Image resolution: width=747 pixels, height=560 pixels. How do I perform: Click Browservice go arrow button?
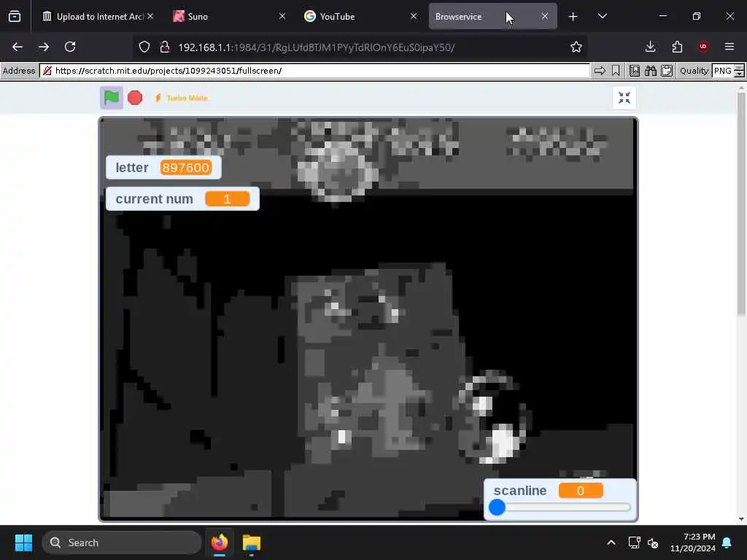coord(600,71)
